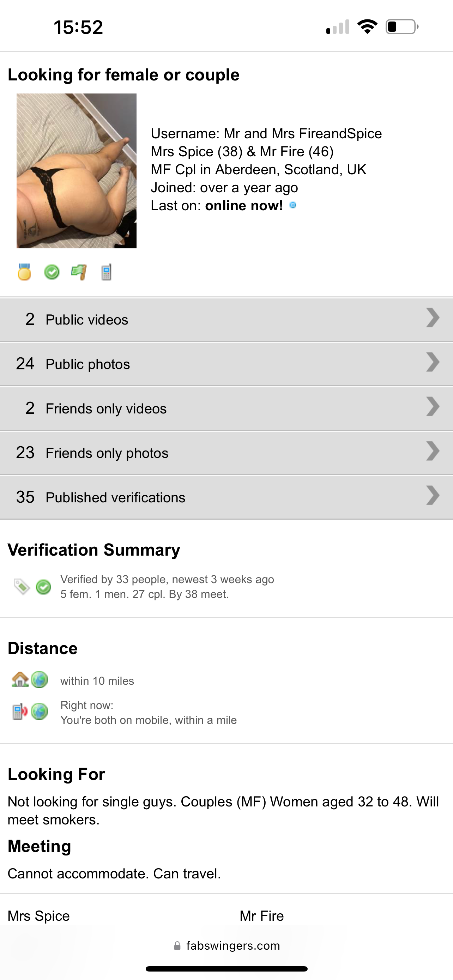
Task: Open the Friends only videos row
Action: [x=226, y=408]
